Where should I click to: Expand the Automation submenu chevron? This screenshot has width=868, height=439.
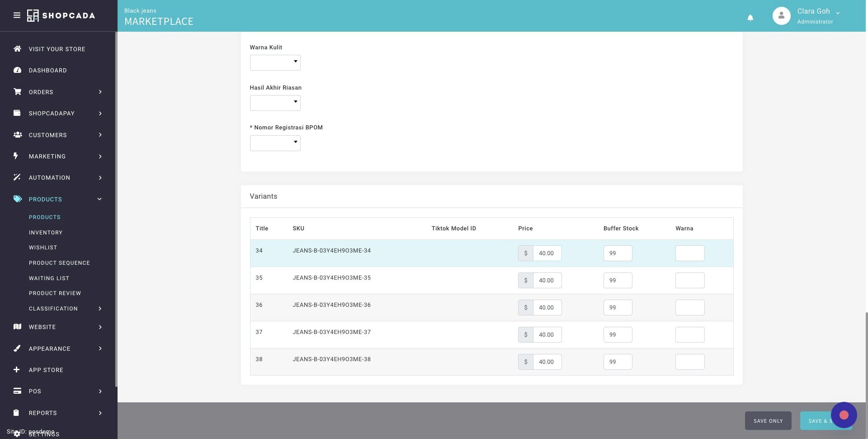pyautogui.click(x=100, y=177)
